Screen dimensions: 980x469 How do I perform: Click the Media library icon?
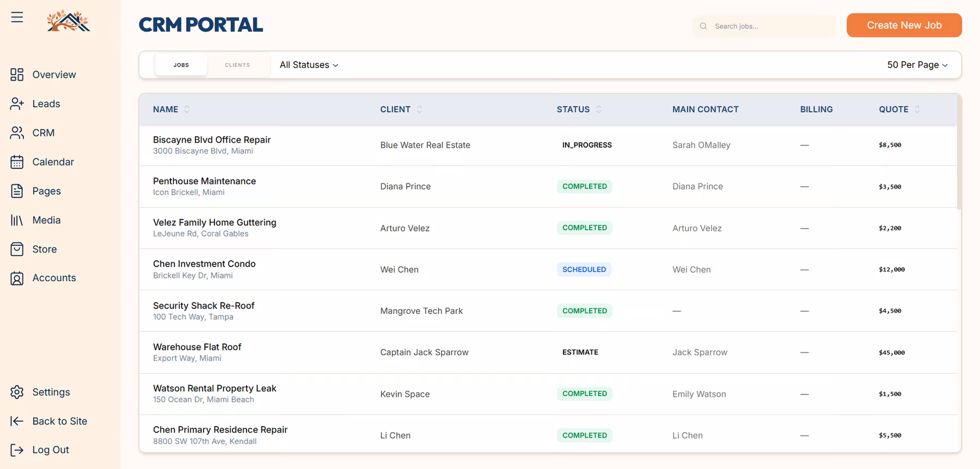coord(17,220)
